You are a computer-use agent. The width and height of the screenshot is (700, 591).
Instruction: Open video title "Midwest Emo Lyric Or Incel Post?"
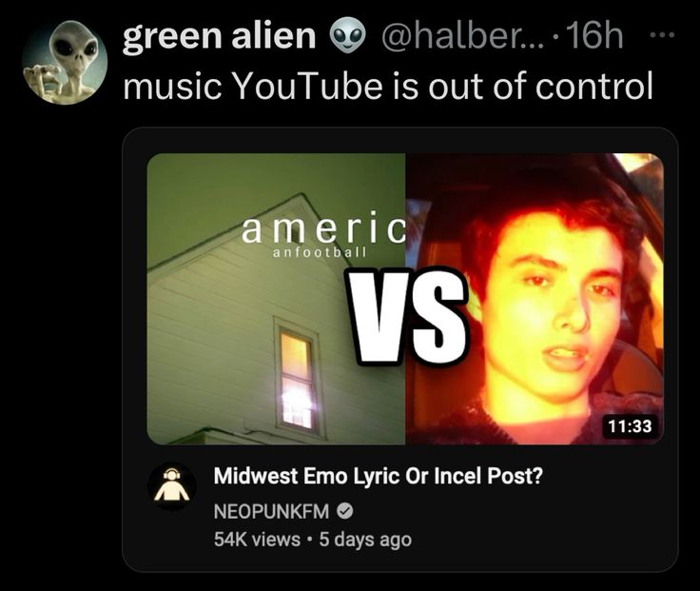pyautogui.click(x=379, y=476)
